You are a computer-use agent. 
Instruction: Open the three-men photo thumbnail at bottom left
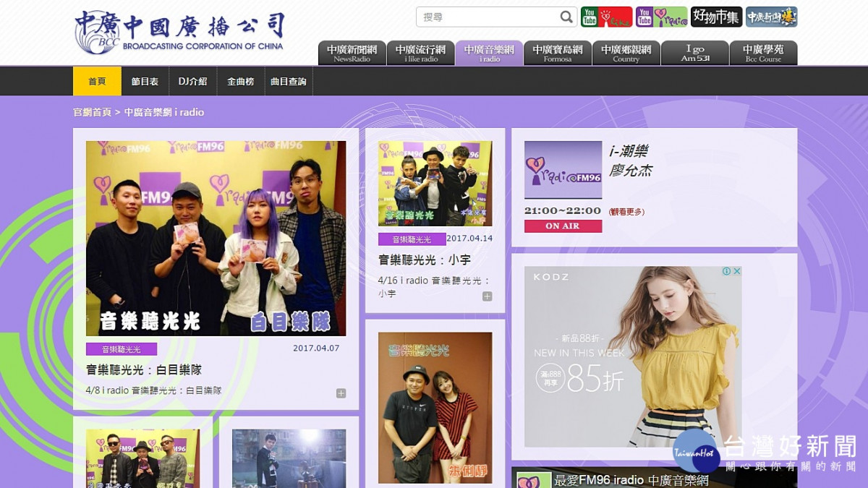142,458
